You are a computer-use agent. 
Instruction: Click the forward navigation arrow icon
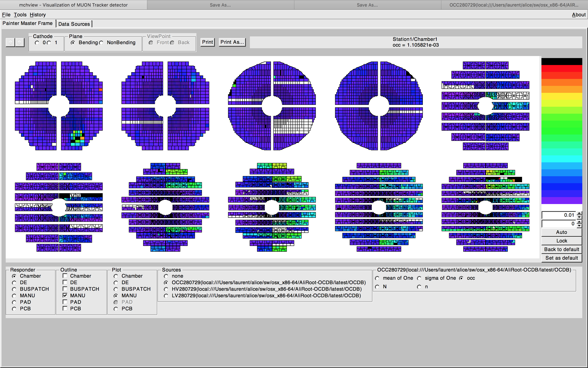coord(20,43)
